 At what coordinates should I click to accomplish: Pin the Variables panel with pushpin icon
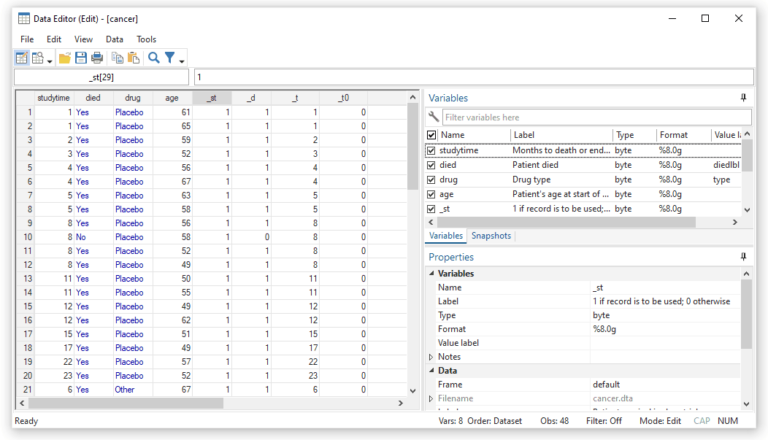pos(743,98)
